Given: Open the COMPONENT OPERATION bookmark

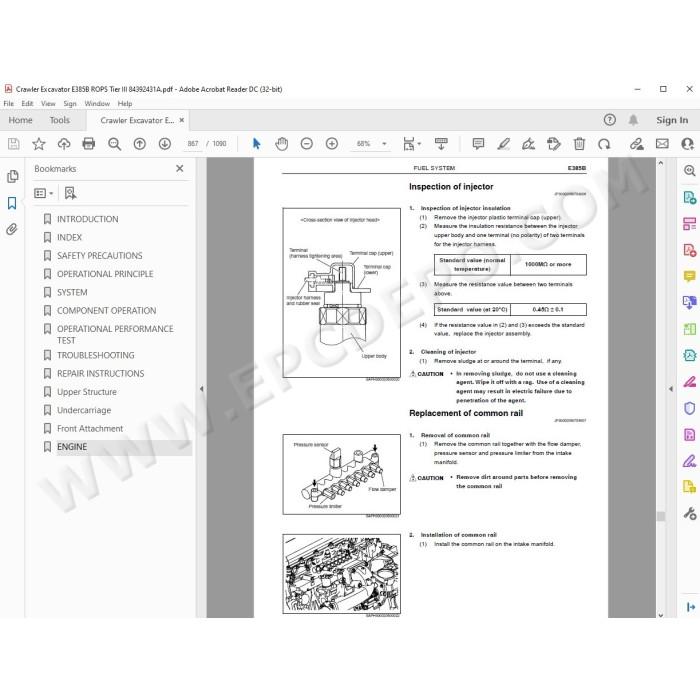Looking at the screenshot, I should (106, 311).
